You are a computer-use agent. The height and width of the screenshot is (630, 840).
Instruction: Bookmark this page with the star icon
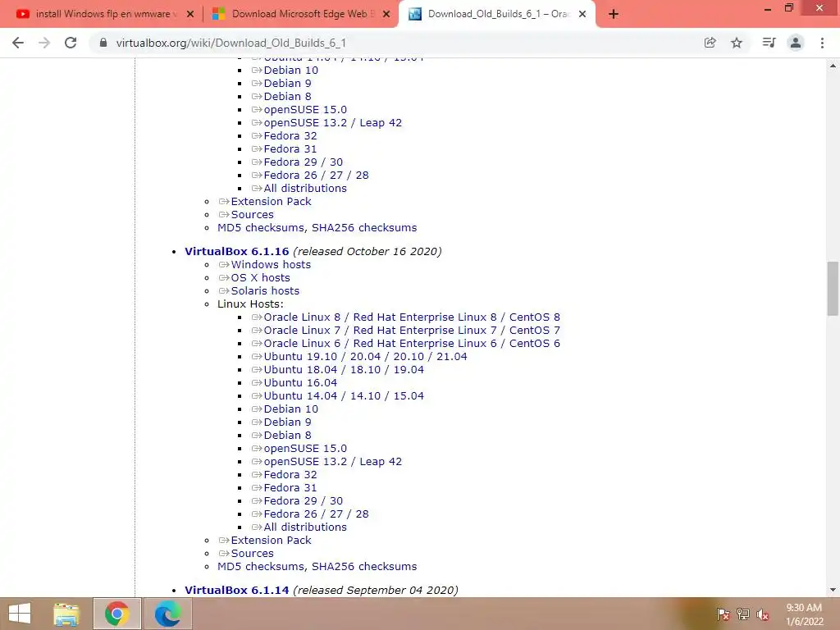click(x=737, y=43)
